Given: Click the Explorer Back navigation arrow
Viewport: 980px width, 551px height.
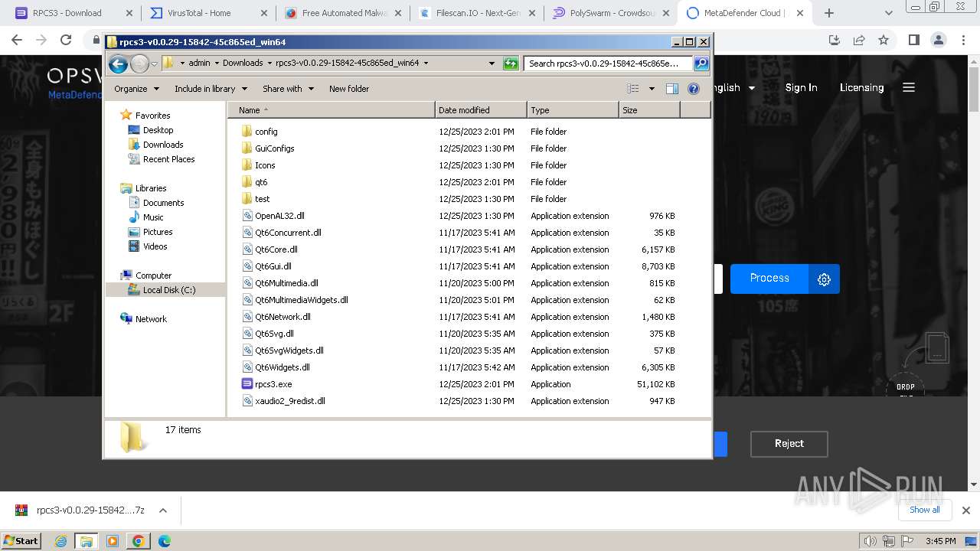Looking at the screenshot, I should [118, 64].
